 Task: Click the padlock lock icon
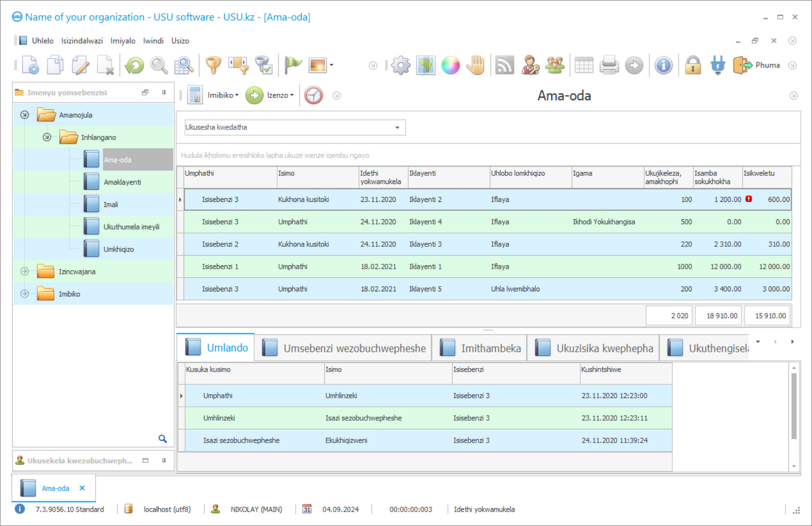[693, 65]
